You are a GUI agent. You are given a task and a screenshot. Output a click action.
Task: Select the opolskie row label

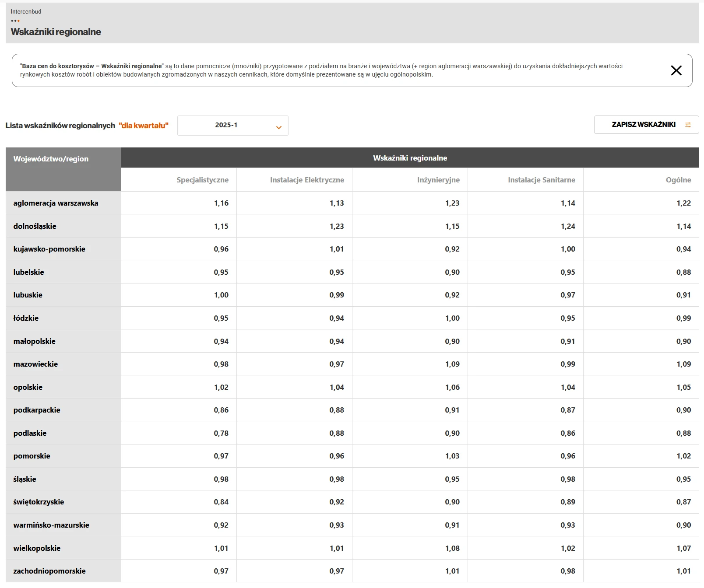point(28,387)
